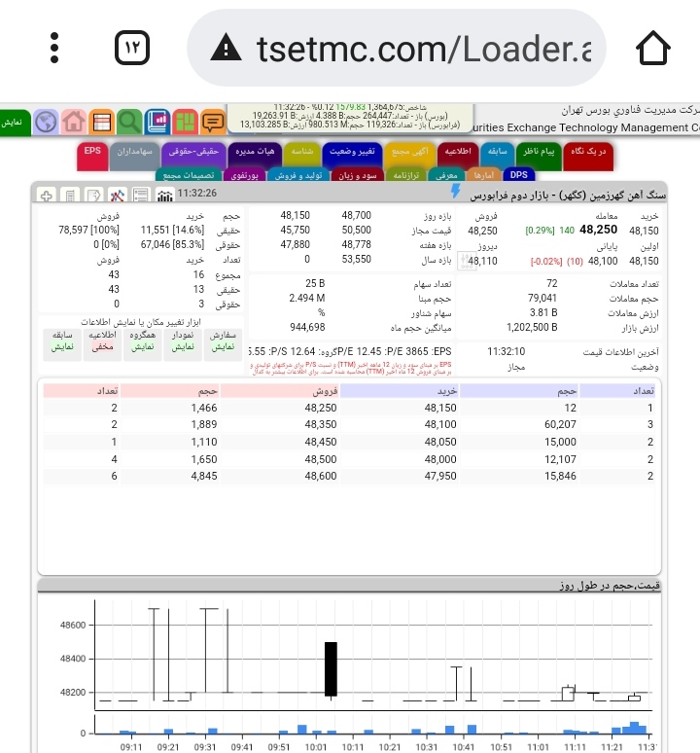Open the سابقه tab
Screen dimensions: 700x753
pyautogui.click(x=497, y=156)
